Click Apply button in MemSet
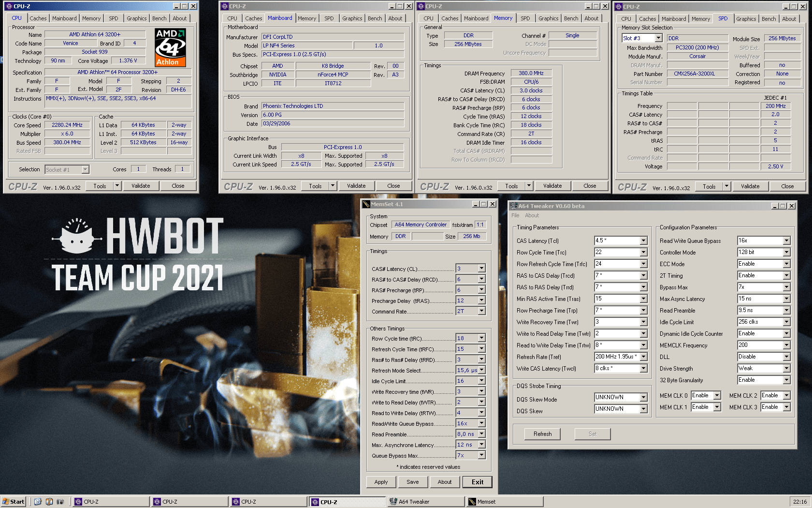 point(381,482)
